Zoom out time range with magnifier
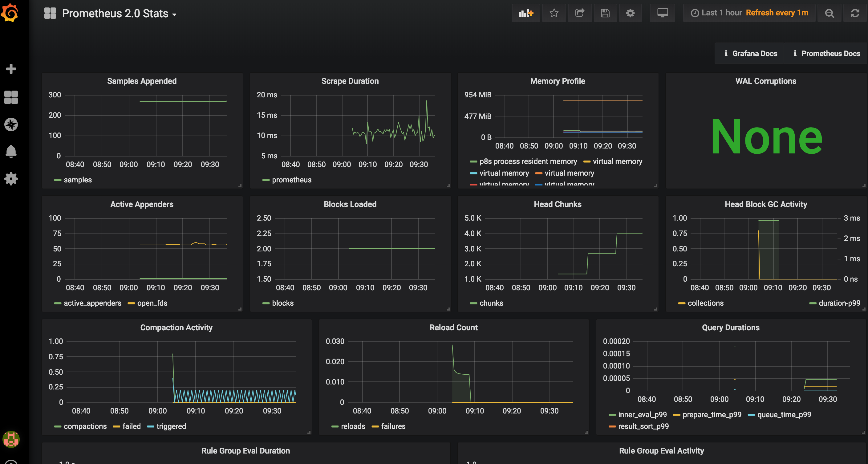Screen dimensions: 868x464 tap(829, 13)
